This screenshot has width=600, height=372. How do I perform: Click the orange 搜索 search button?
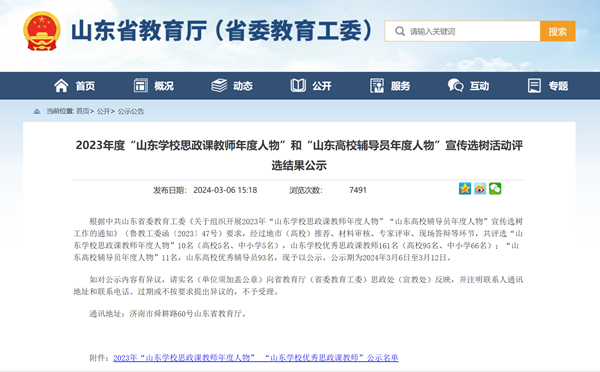pyautogui.click(x=558, y=31)
